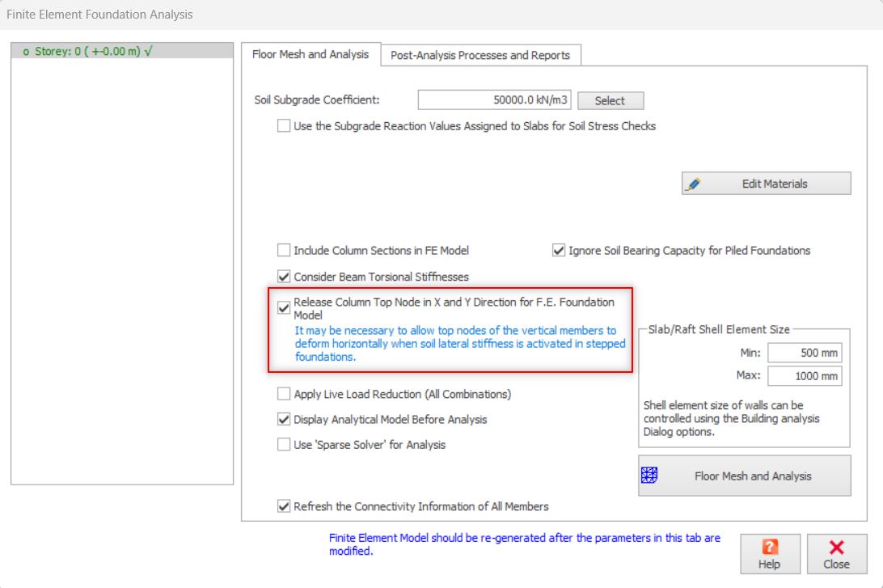This screenshot has width=883, height=588.
Task: Click the Soil Subgrade Coefficient input field
Action: click(x=494, y=100)
